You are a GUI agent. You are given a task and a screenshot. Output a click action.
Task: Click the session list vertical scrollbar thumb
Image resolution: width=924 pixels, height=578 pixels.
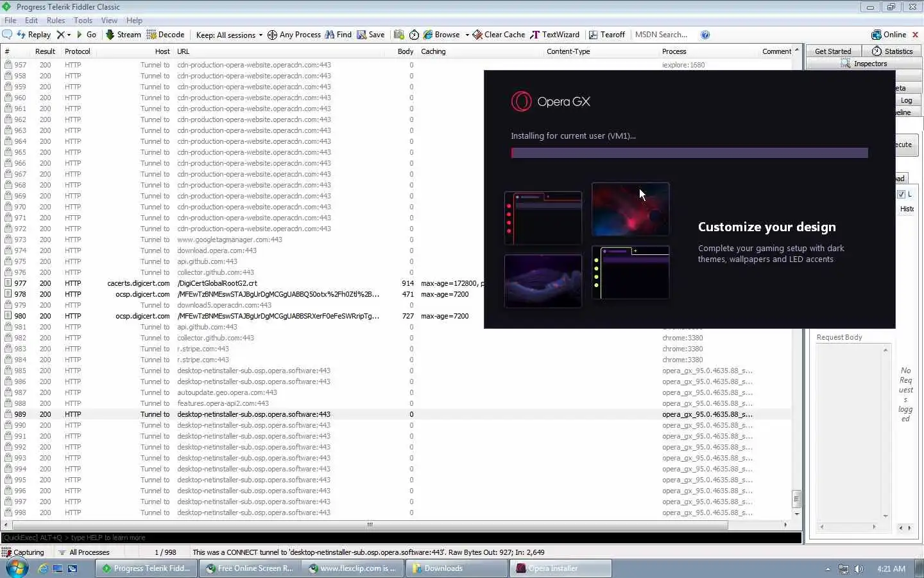[797, 498]
